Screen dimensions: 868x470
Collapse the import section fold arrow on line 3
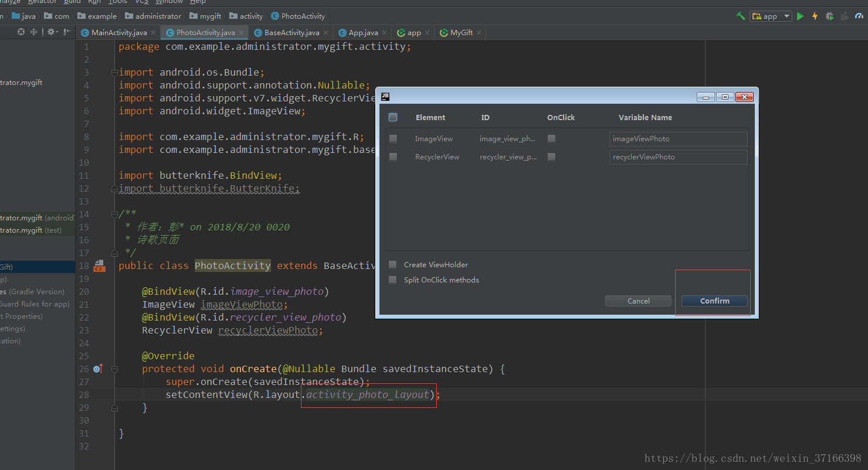(114, 71)
